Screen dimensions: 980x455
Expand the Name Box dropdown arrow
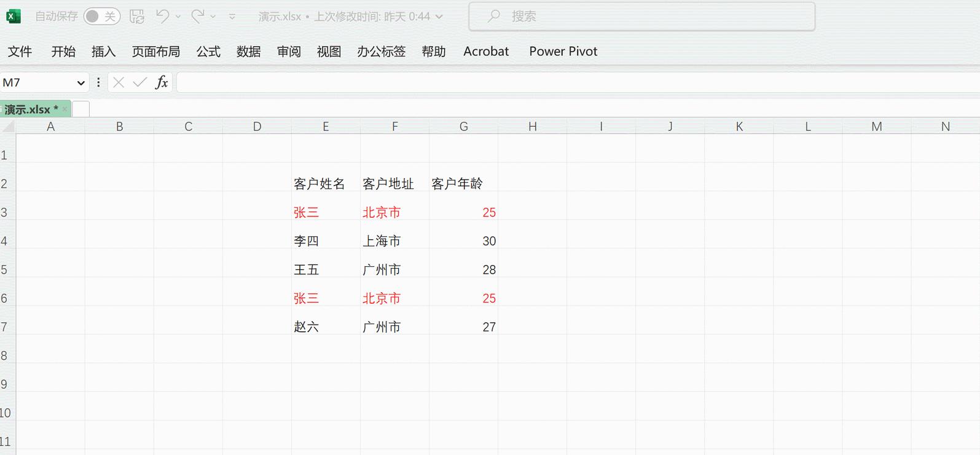pyautogui.click(x=80, y=82)
